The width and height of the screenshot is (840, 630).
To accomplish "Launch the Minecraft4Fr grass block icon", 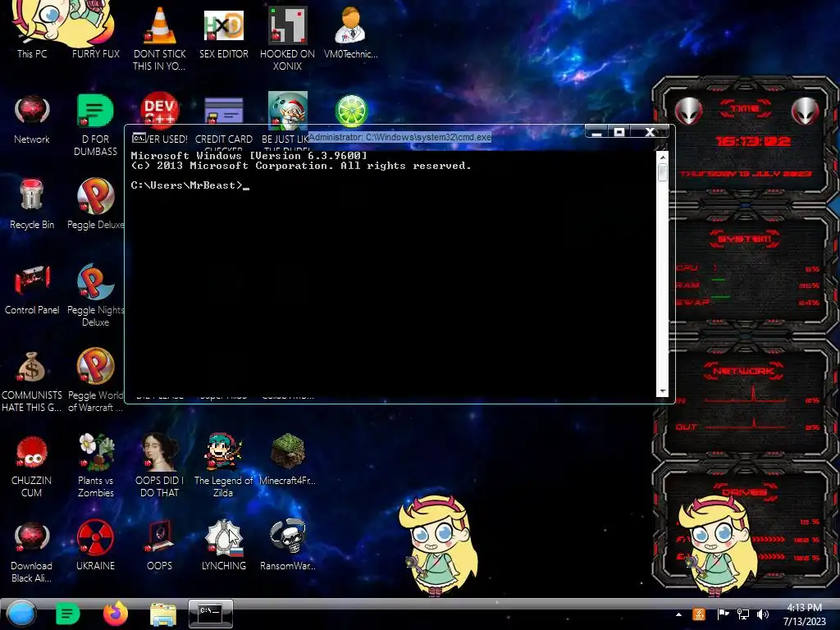I will point(287,459).
